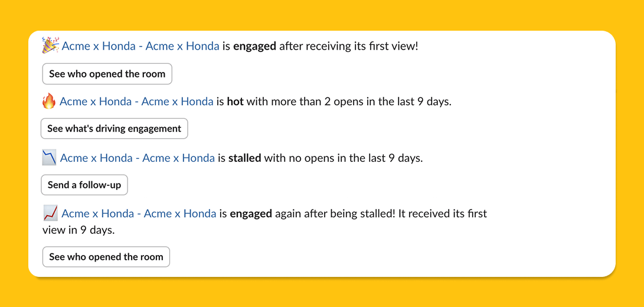Click See who opened the room under re-engaged message
The image size is (644, 307).
pyautogui.click(x=106, y=257)
